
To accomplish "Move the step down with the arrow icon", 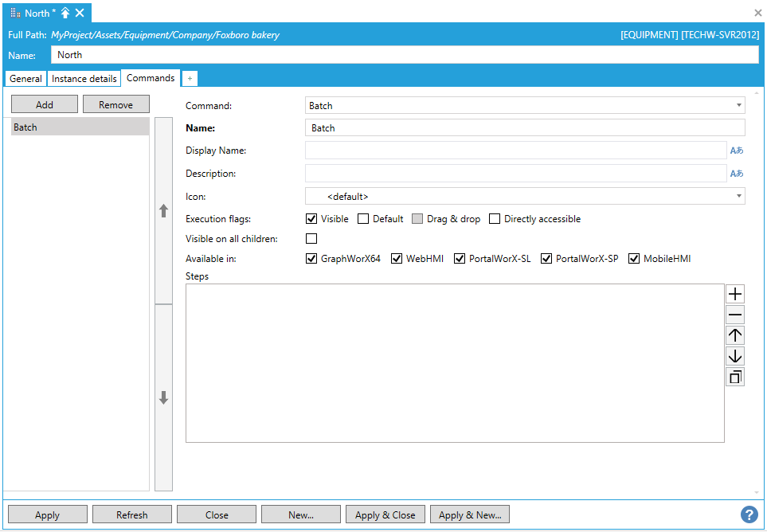I will 735,356.
